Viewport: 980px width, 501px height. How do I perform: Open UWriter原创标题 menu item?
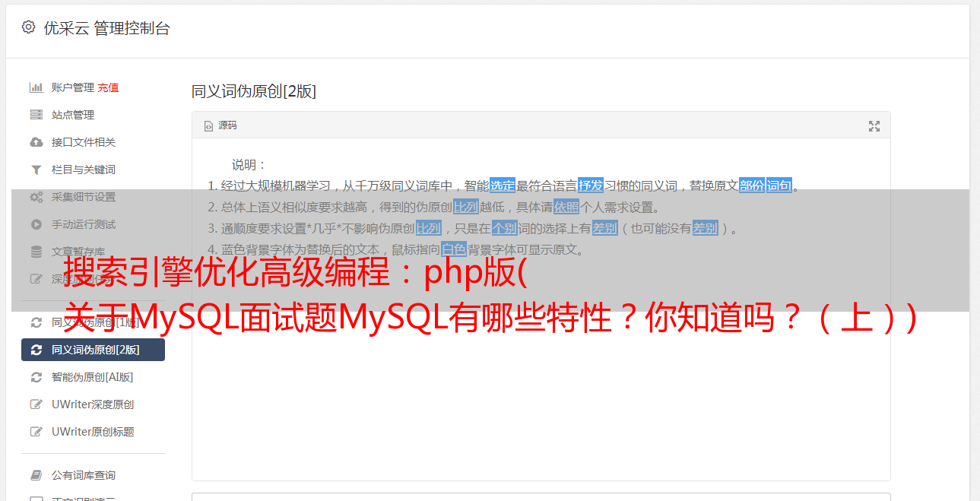[93, 432]
